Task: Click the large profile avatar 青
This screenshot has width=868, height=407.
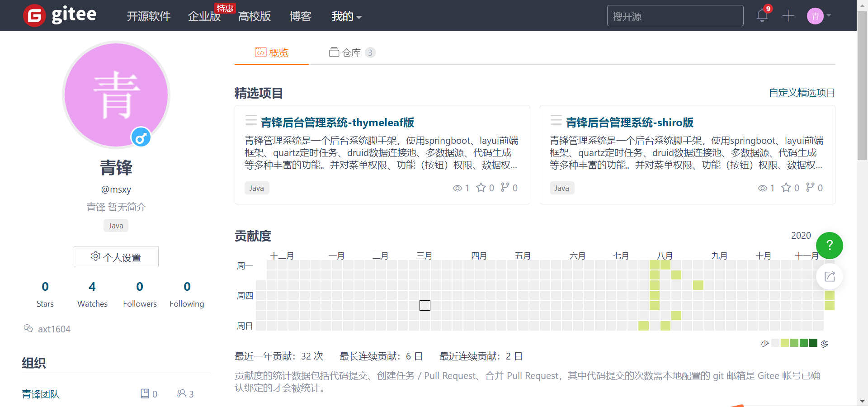Action: [x=116, y=95]
